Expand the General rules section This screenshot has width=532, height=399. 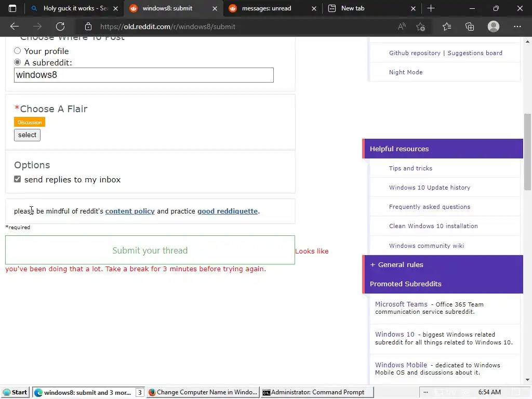(396, 264)
